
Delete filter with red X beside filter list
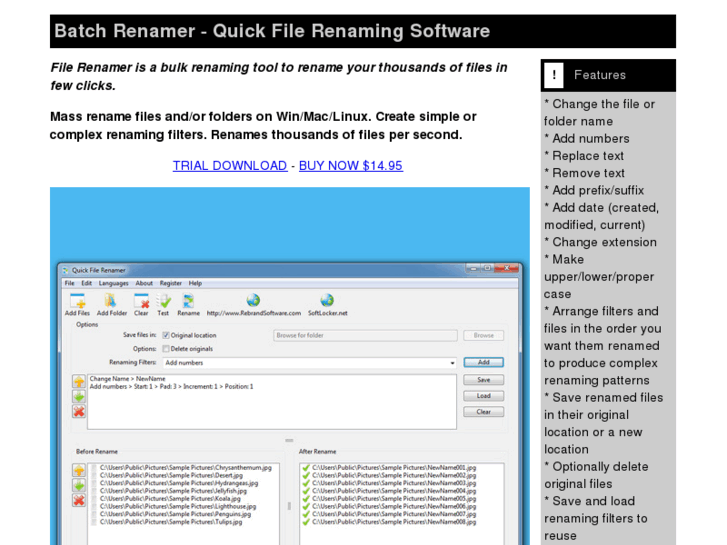[79, 411]
